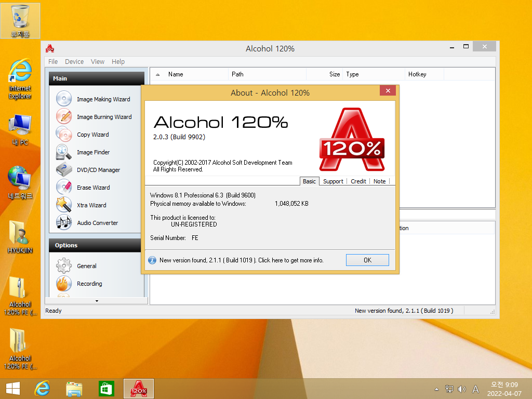Expand the sidebar panel down arrow
This screenshot has width=532, height=399.
pyautogui.click(x=97, y=301)
